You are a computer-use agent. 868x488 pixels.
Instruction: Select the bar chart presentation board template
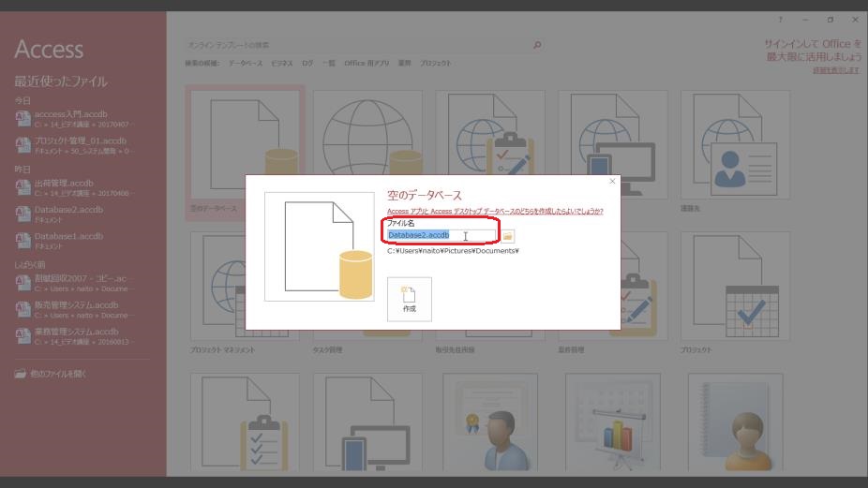click(x=613, y=422)
